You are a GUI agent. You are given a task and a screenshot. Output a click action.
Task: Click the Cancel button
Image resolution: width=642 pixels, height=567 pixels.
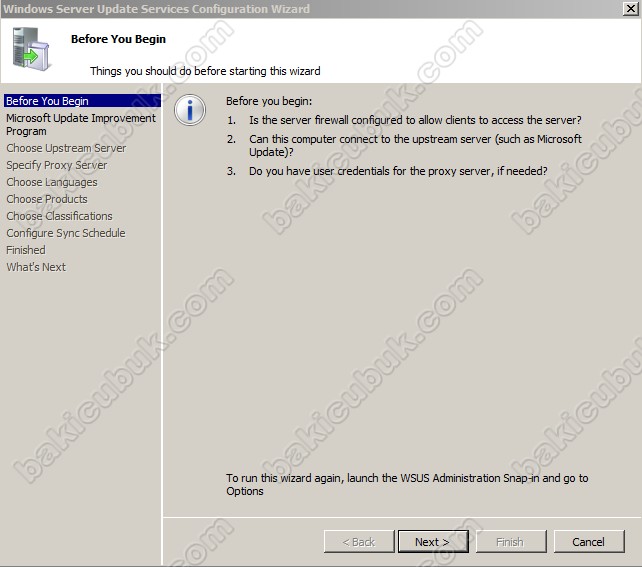(589, 542)
